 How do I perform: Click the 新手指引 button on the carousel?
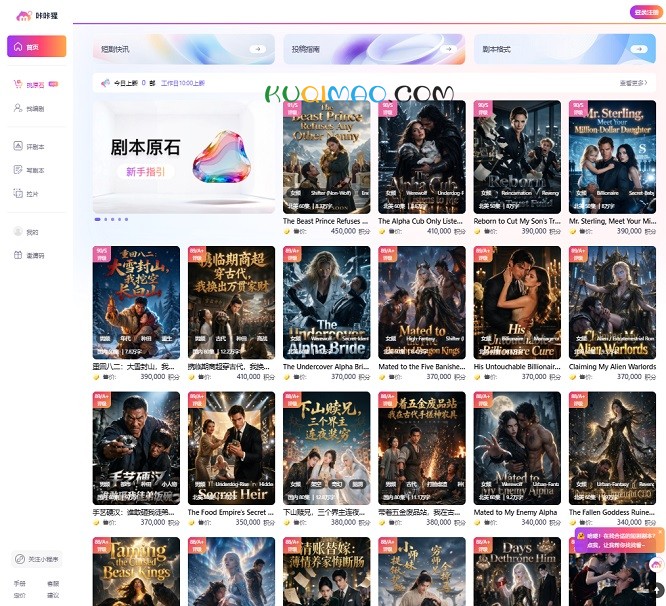pyautogui.click(x=145, y=172)
